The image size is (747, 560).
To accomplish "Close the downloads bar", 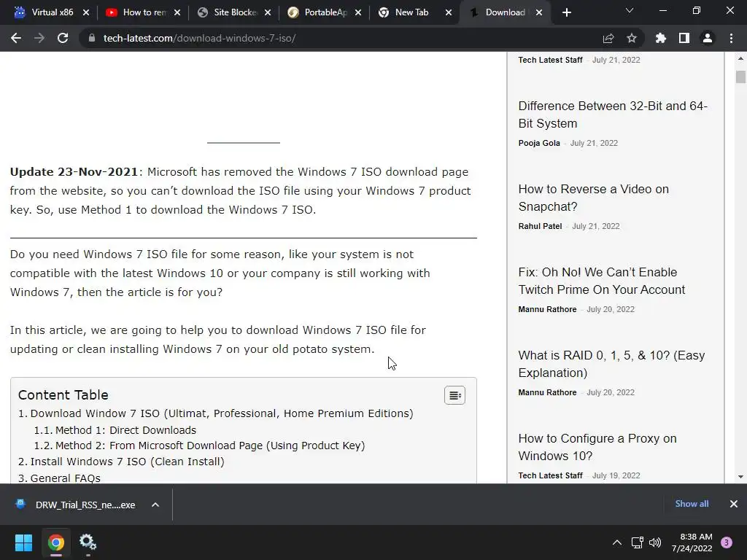I will click(734, 504).
